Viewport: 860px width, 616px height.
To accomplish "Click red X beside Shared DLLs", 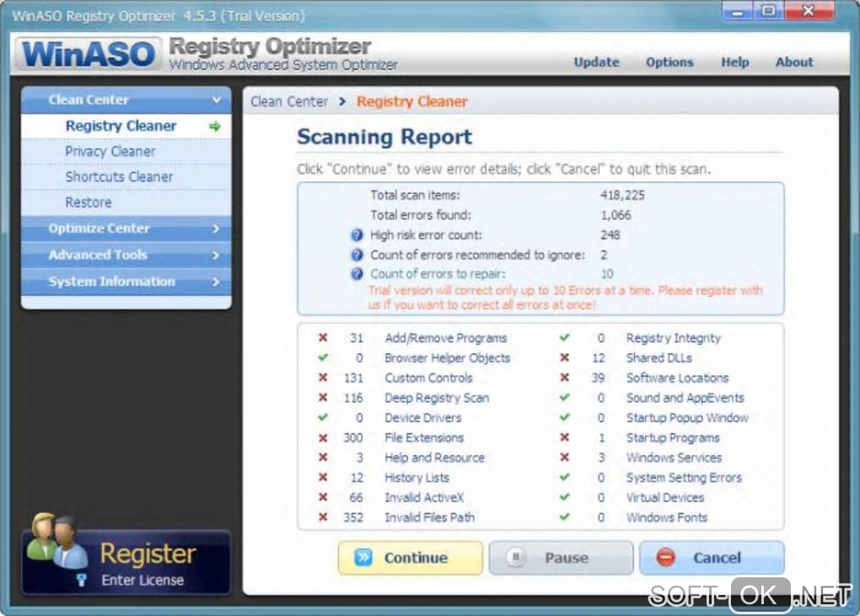I will pos(564,357).
